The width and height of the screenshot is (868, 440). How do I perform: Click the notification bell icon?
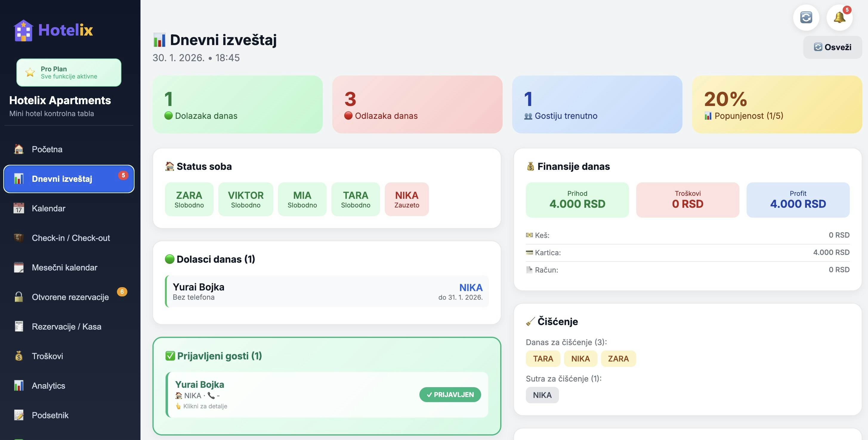pyautogui.click(x=839, y=18)
